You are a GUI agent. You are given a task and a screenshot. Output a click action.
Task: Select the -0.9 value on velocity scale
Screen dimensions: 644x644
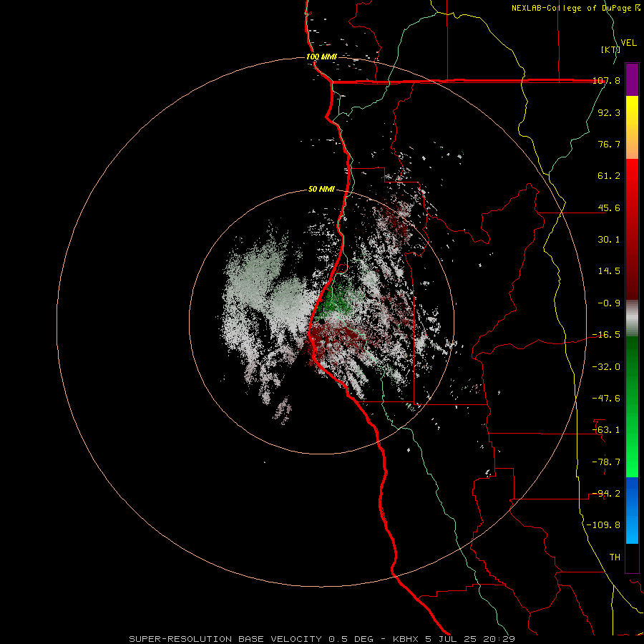tap(609, 303)
